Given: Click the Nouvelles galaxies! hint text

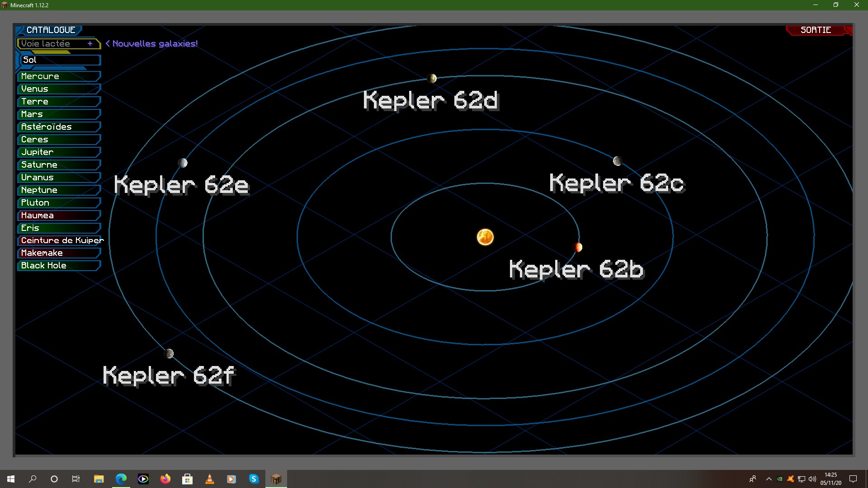Looking at the screenshot, I should click(151, 43).
